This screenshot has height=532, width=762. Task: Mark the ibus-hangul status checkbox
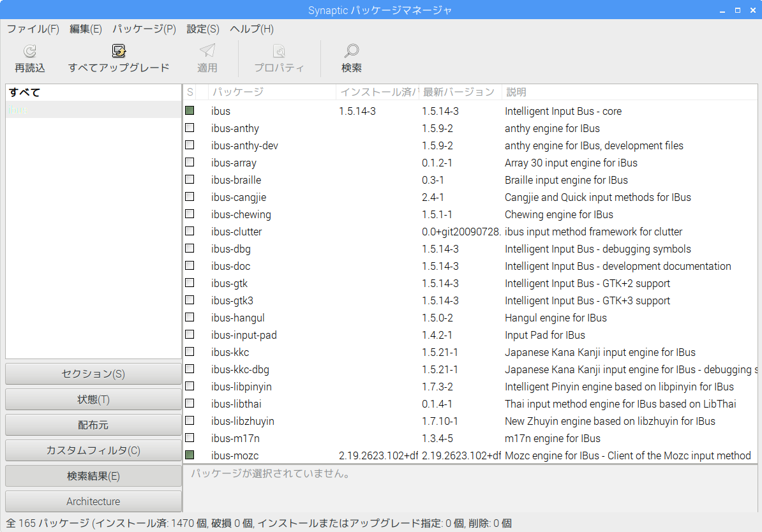click(190, 317)
